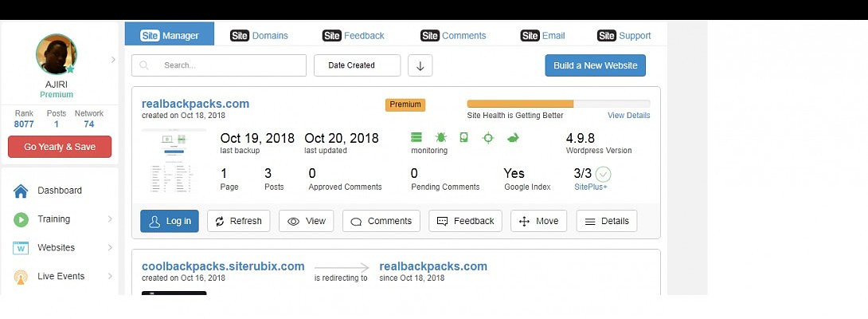Viewport: 868px width, 319px height.
Task: Switch to the Site Domains tab
Action: click(259, 35)
